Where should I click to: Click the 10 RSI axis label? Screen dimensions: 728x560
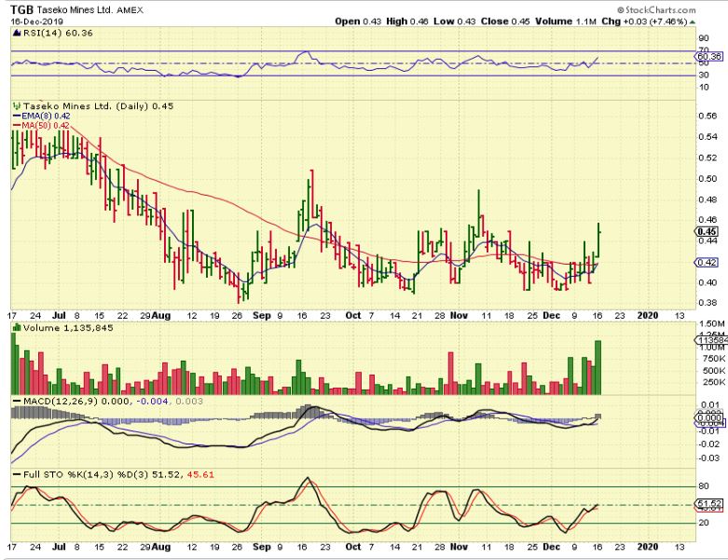click(704, 88)
